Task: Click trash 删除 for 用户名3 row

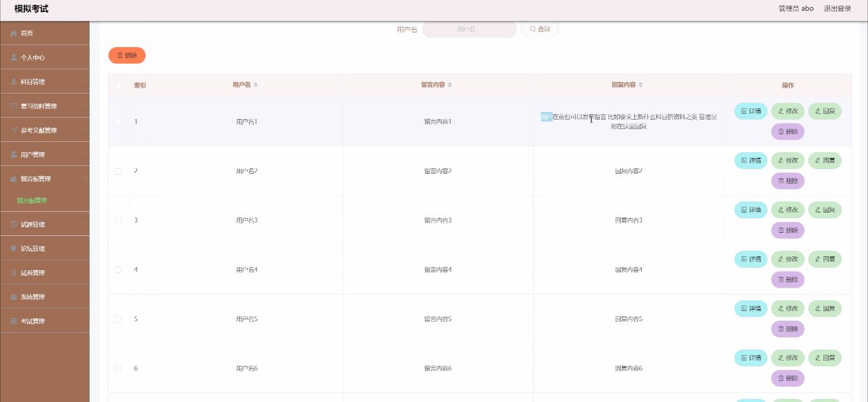Action: click(x=788, y=230)
